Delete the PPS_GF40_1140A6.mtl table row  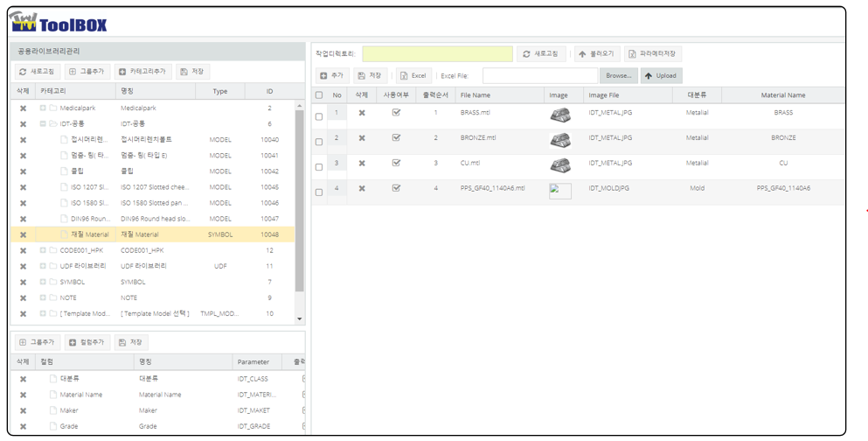click(362, 188)
